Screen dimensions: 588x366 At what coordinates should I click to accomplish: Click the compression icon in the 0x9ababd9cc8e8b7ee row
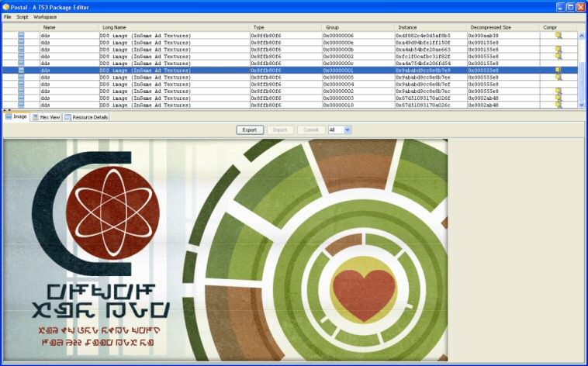(559, 78)
